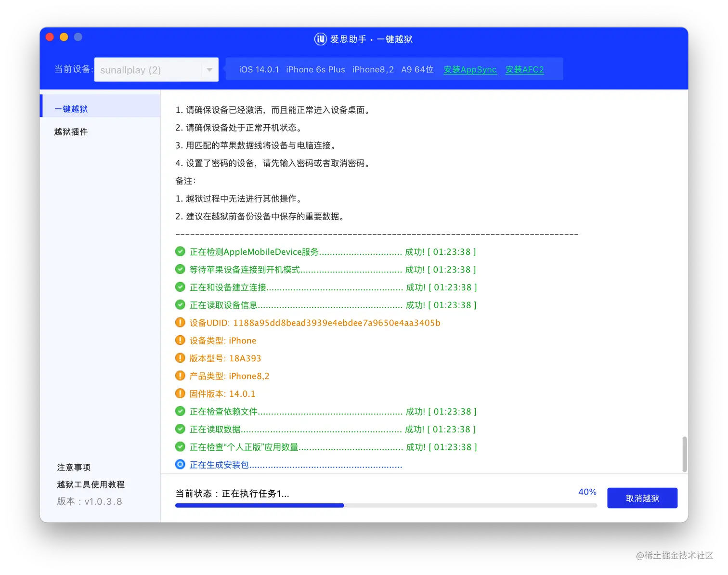Click note 建议在越狱前备份设备中保存的重要数据

coord(260,216)
